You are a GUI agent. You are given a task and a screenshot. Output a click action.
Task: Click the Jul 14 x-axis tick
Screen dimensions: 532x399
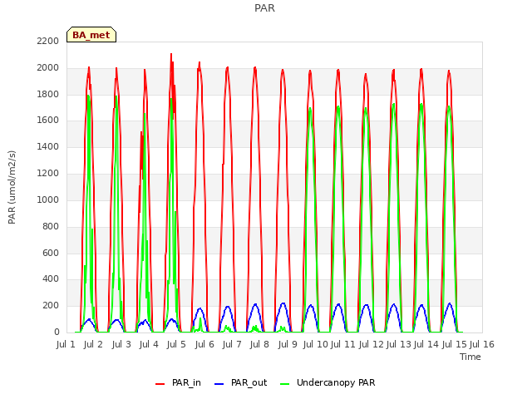426,344
